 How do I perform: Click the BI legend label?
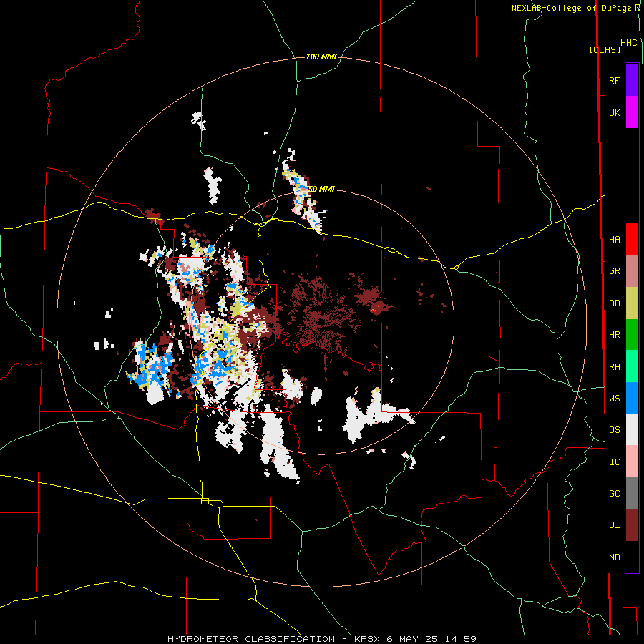click(x=614, y=525)
